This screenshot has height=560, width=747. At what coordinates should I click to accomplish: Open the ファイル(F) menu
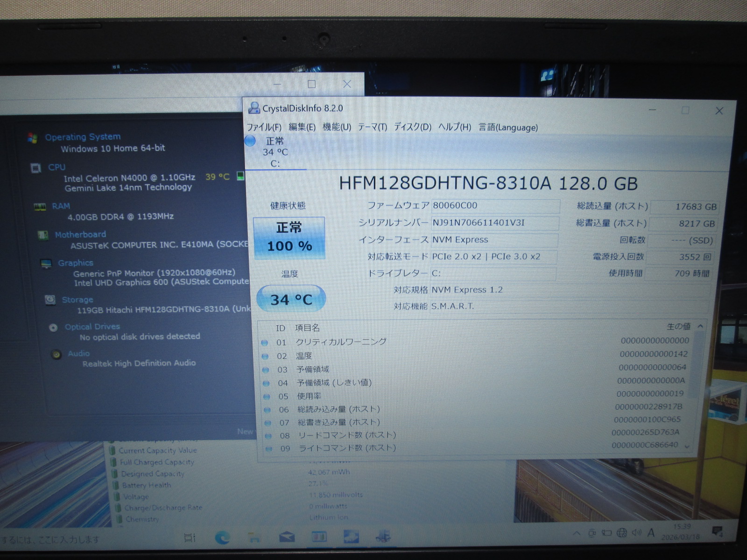point(264,127)
